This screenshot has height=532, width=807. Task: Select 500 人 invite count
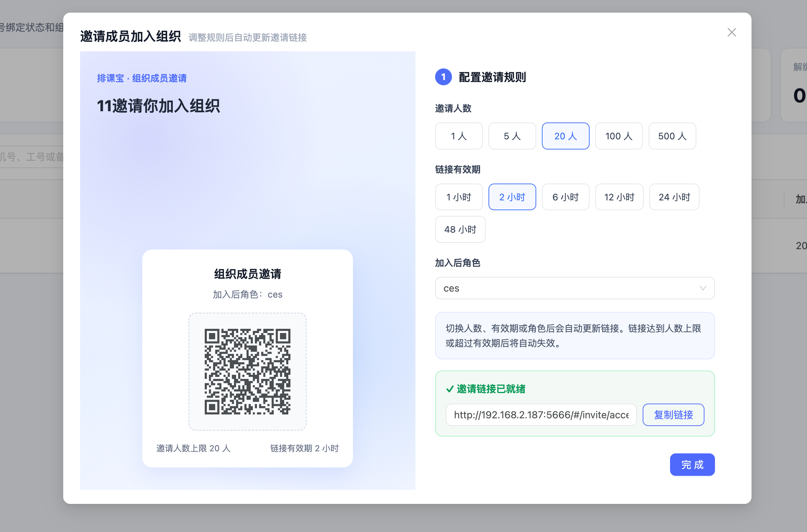point(672,136)
